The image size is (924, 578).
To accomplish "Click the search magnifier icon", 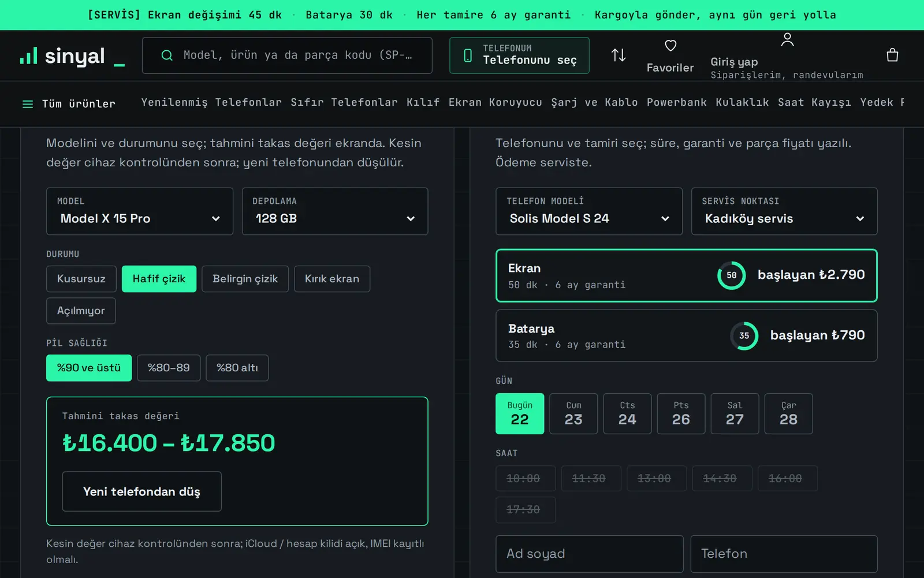I will tap(167, 55).
